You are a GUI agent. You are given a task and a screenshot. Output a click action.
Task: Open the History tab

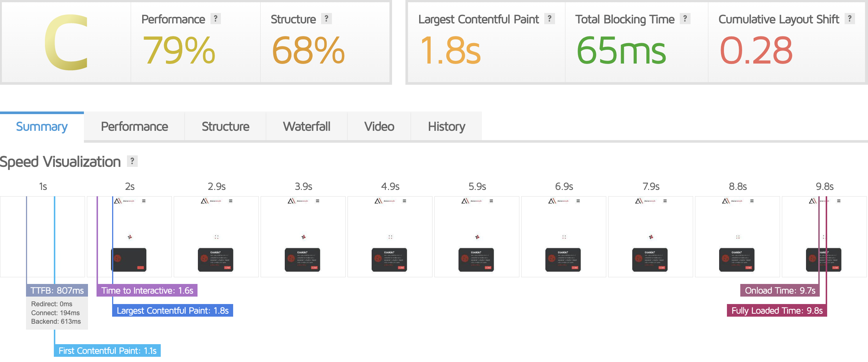coord(446,127)
